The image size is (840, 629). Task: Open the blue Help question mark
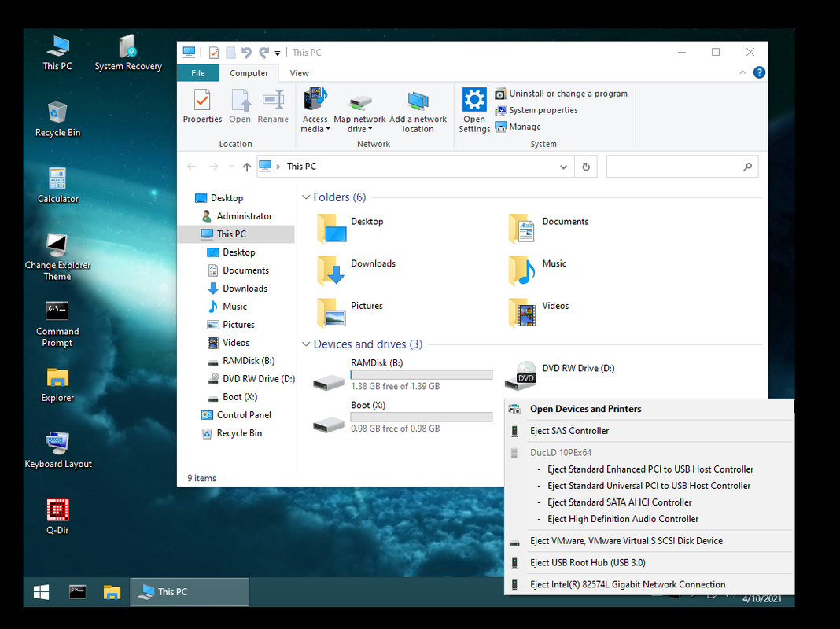(759, 73)
